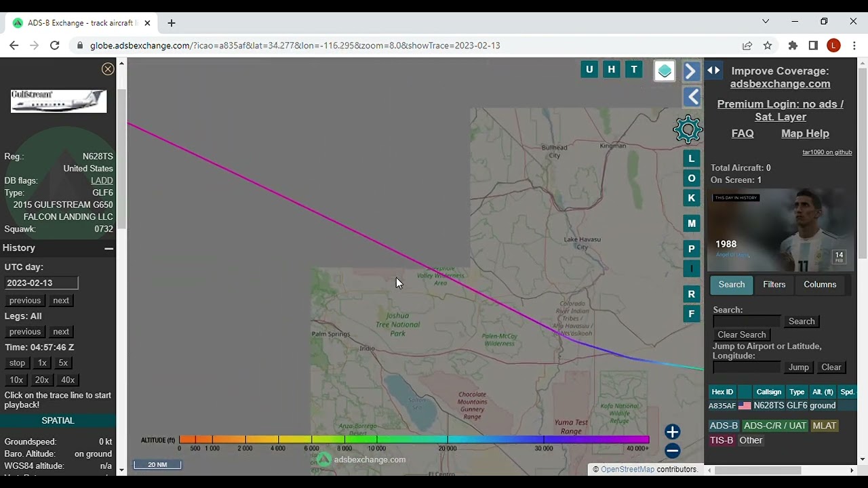Open the browser profile avatar
The image size is (868, 488).
(834, 45)
